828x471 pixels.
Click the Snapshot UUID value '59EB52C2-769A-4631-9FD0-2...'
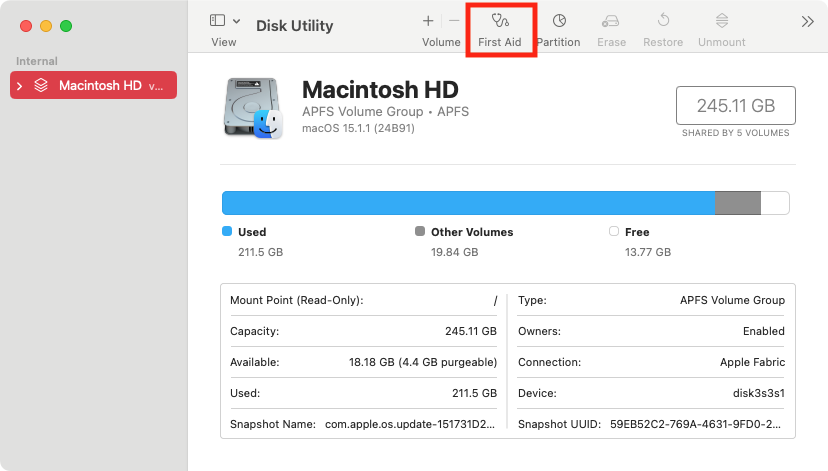click(x=695, y=425)
